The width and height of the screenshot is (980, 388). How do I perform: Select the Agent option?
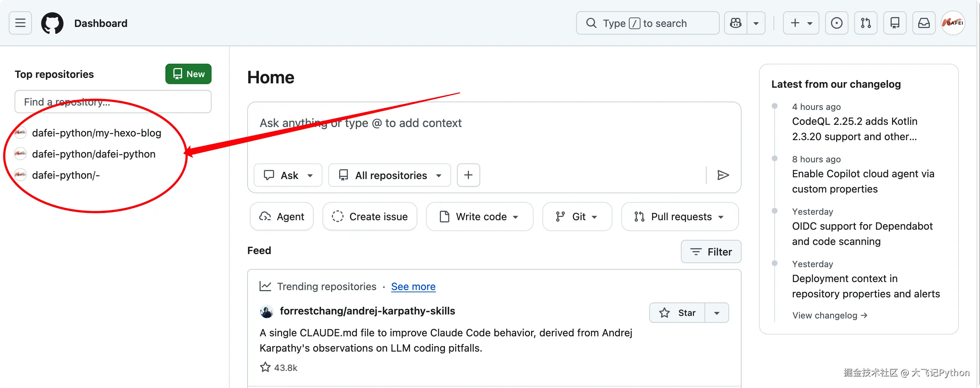point(281,217)
